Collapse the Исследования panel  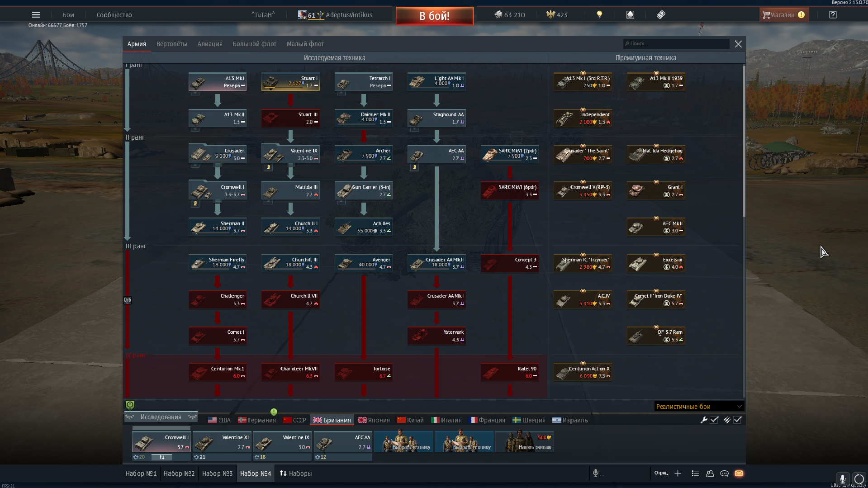(x=161, y=417)
